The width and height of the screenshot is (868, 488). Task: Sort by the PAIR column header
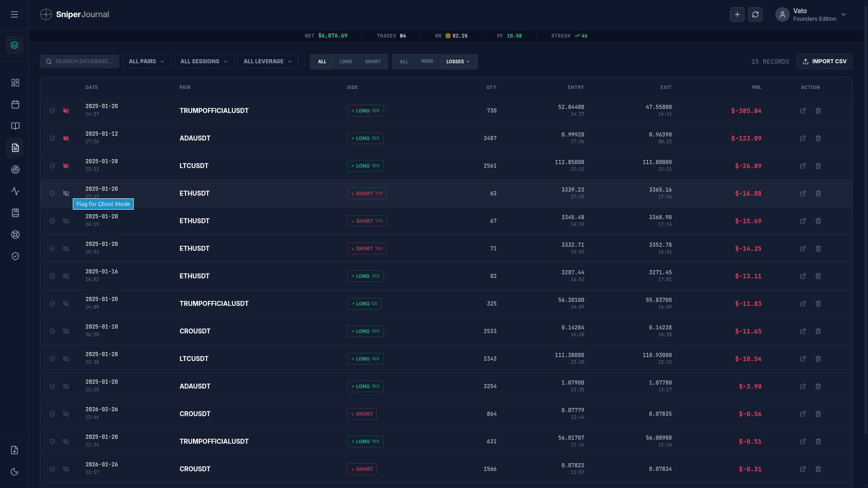[185, 87]
